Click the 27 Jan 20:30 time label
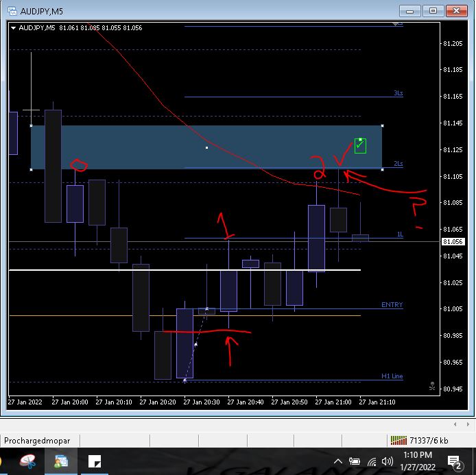Screen dimensions: 476x475 tap(201, 402)
